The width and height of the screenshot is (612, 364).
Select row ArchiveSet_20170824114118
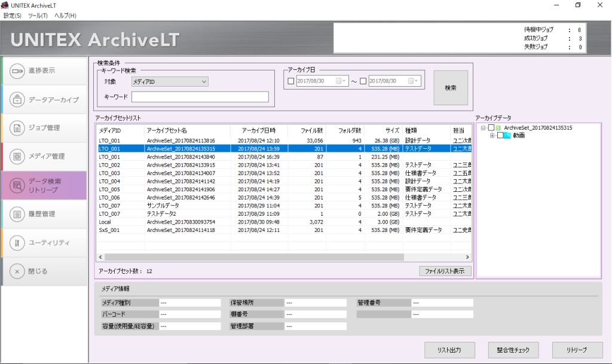(284, 230)
